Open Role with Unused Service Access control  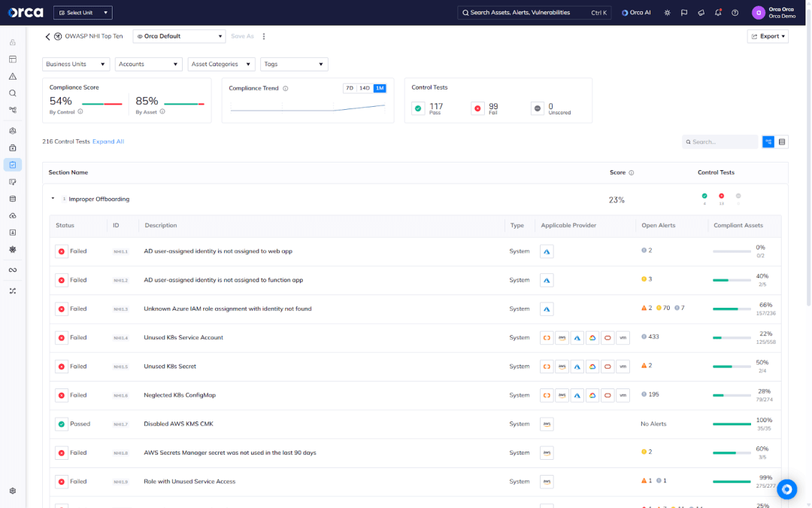tap(189, 482)
